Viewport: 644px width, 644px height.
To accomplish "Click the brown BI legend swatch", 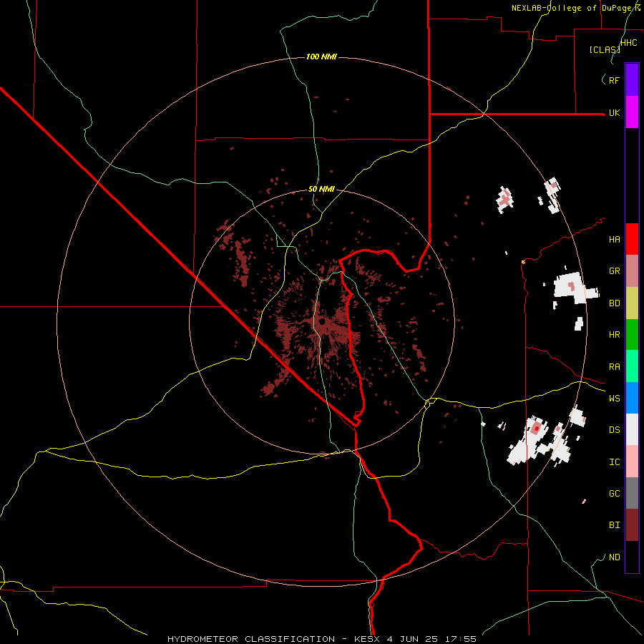I will [632, 525].
